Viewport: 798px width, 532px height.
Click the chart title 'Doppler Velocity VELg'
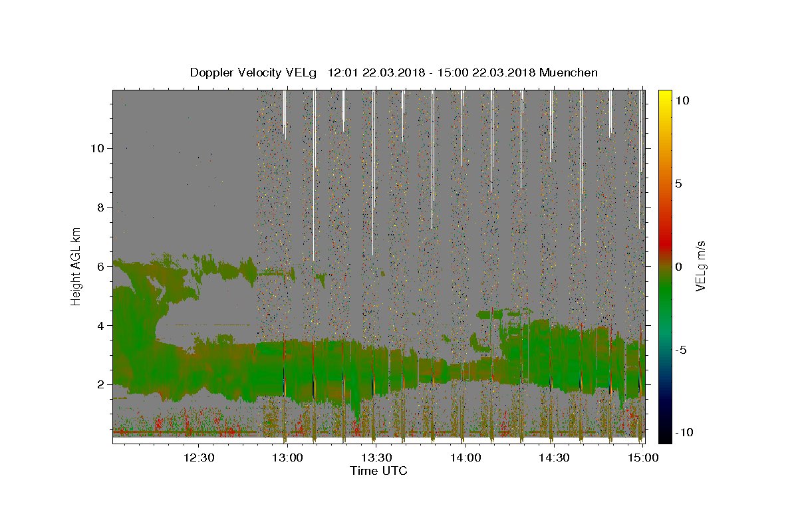[253, 72]
